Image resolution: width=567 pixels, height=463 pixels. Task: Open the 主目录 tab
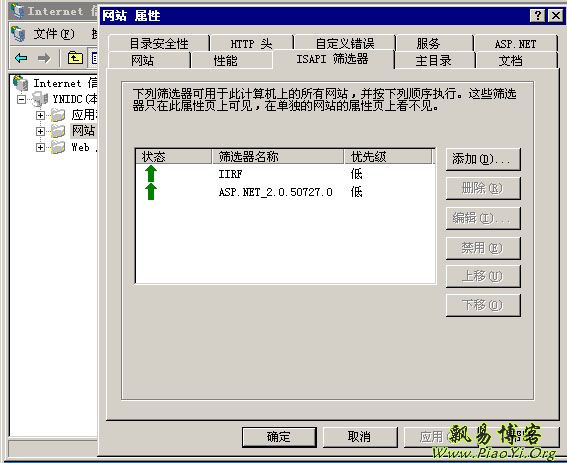tap(434, 60)
